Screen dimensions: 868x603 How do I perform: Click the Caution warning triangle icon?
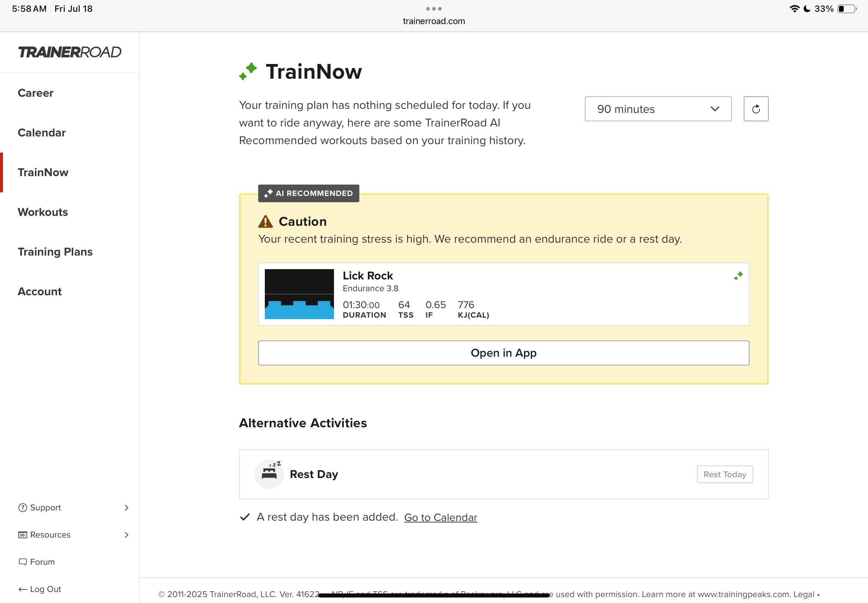[265, 221]
